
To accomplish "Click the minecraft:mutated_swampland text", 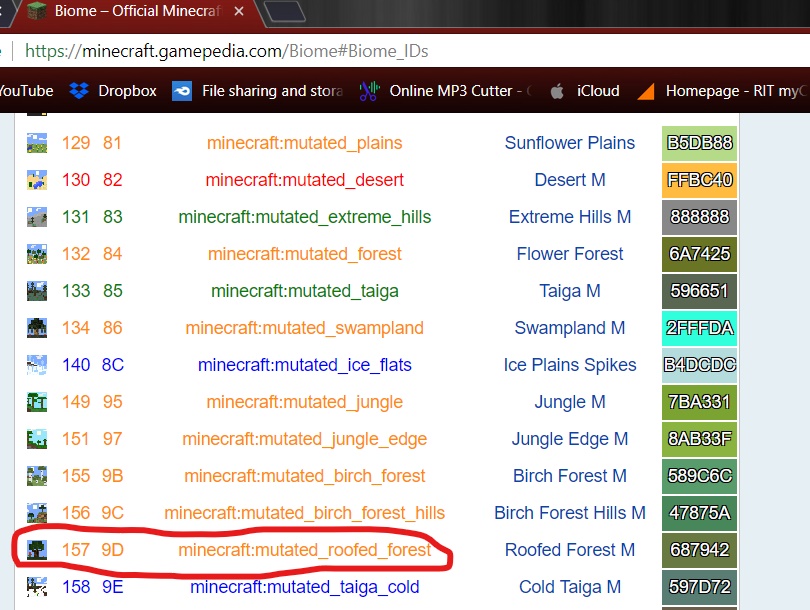I will [x=304, y=328].
